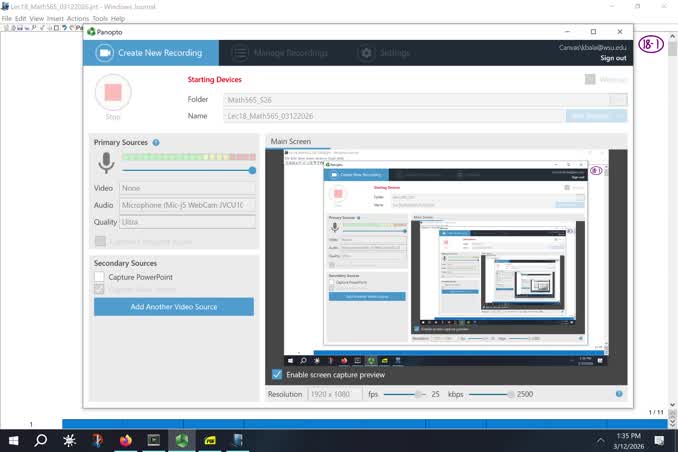
Task: Click the Sign out link
Action: pyautogui.click(x=613, y=58)
